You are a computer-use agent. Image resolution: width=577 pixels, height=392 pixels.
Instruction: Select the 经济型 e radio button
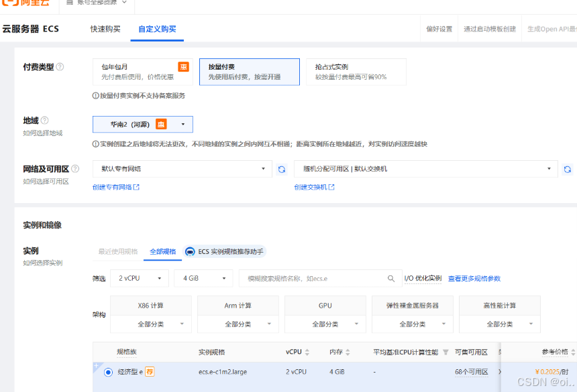(108, 372)
